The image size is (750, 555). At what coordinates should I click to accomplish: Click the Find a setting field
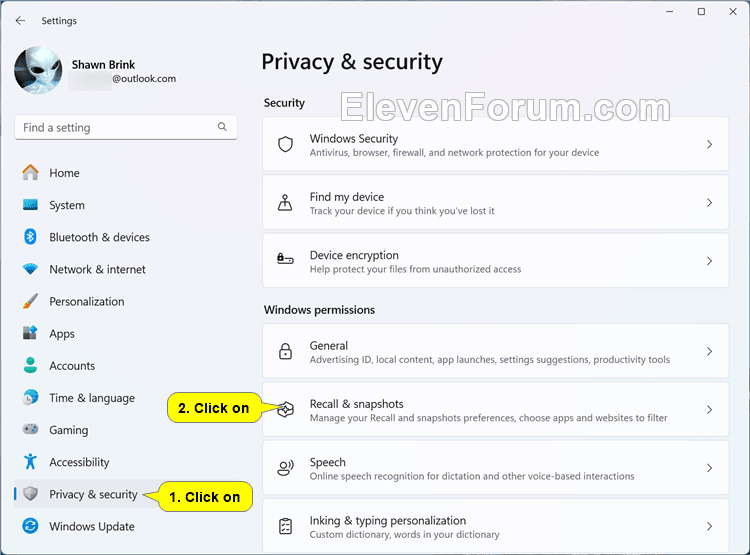click(126, 127)
